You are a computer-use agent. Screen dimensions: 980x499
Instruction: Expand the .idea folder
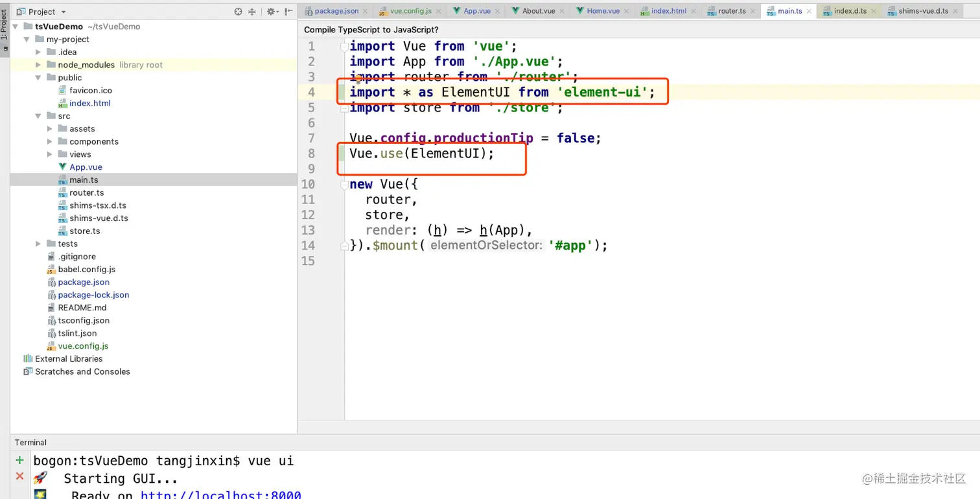coord(38,52)
